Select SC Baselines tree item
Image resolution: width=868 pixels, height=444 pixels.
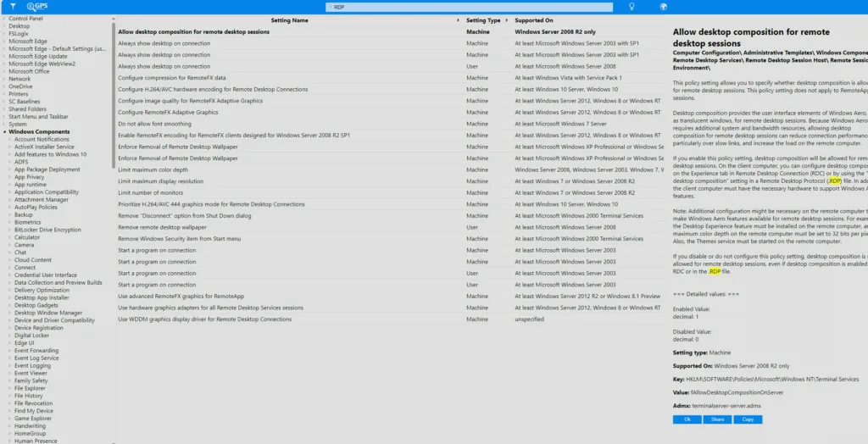tap(25, 102)
